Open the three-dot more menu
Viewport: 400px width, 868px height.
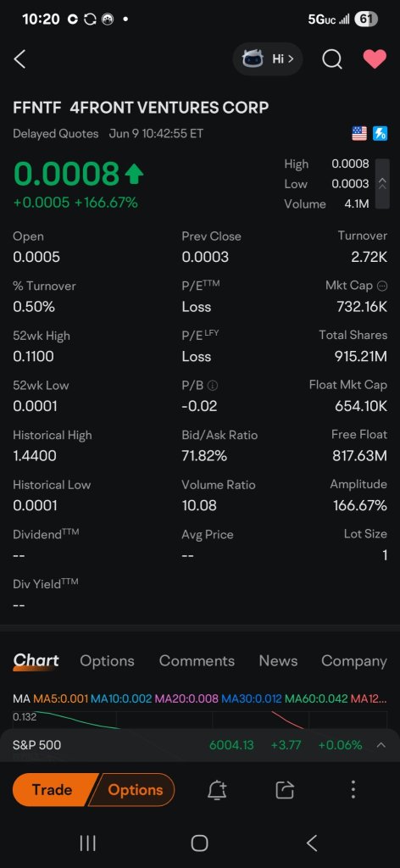tap(353, 789)
